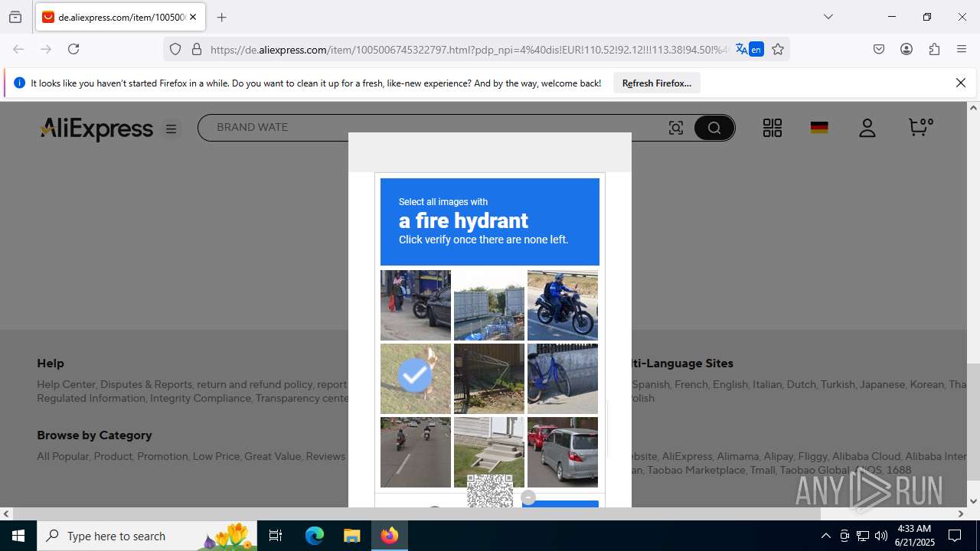Select captcha tile with motorcycle rider
The width and height of the screenshot is (980, 551).
pos(563,305)
